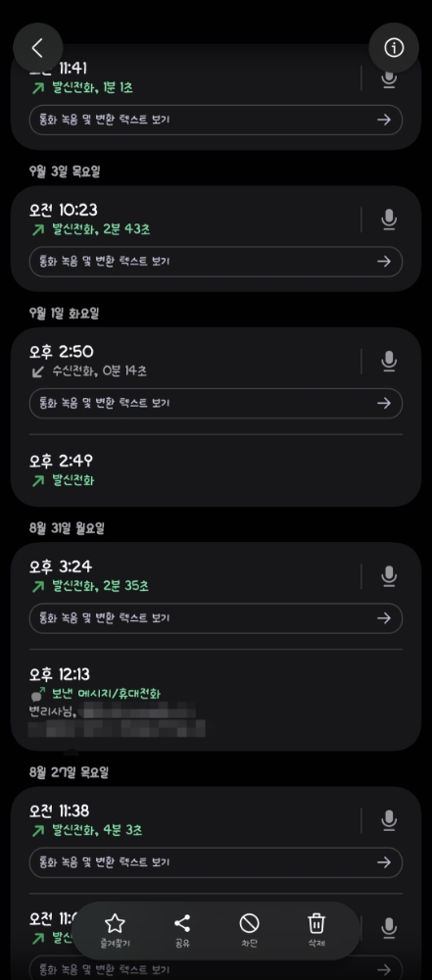Block this number with 차단 icon
The width and height of the screenshot is (432, 980).
250,930
